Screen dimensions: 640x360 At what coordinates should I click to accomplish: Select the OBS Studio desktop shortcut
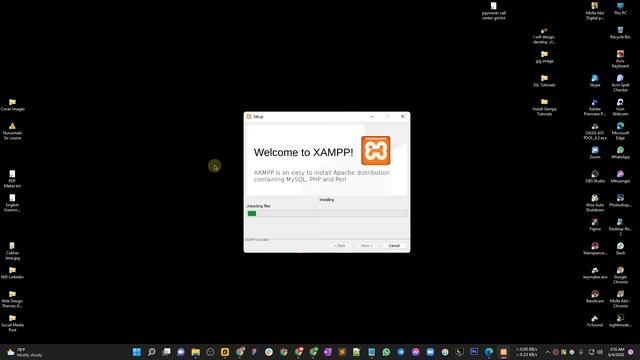(595, 177)
